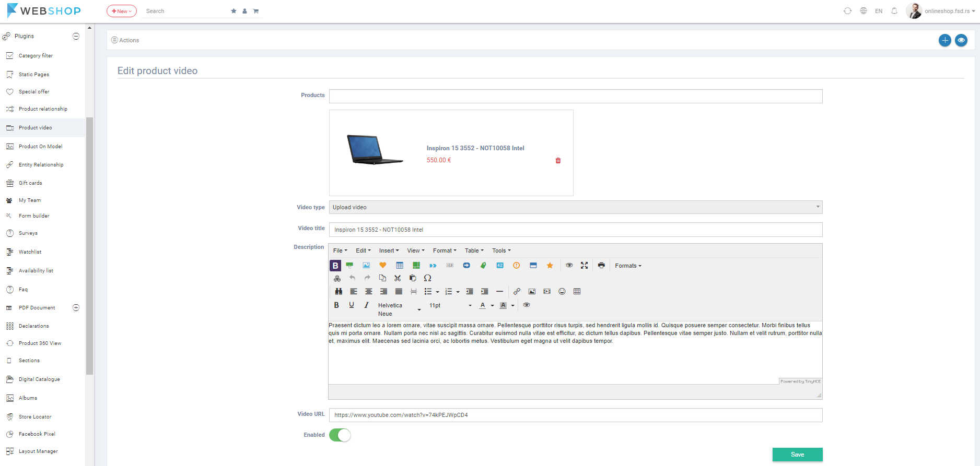Open the Actions menu link
This screenshot has height=466, width=980.
[125, 40]
